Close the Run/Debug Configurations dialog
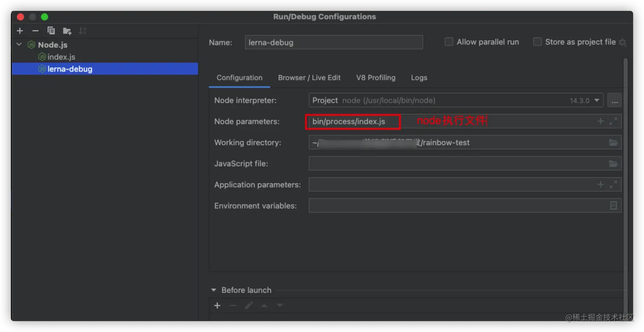644x332 pixels. [x=20, y=17]
